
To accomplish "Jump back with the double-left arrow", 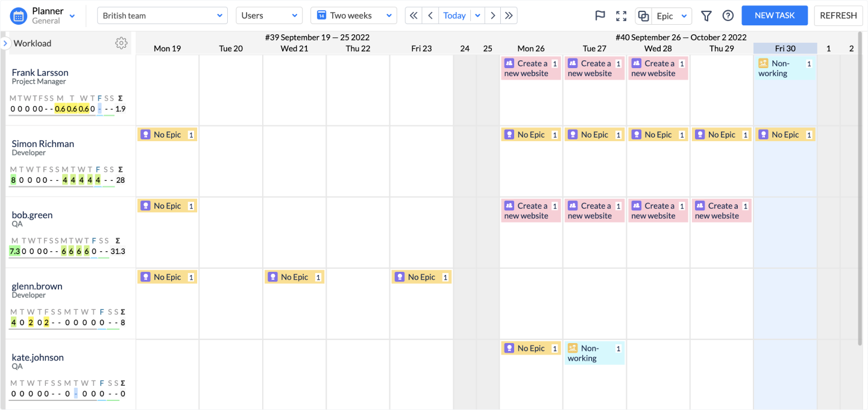I will point(414,16).
